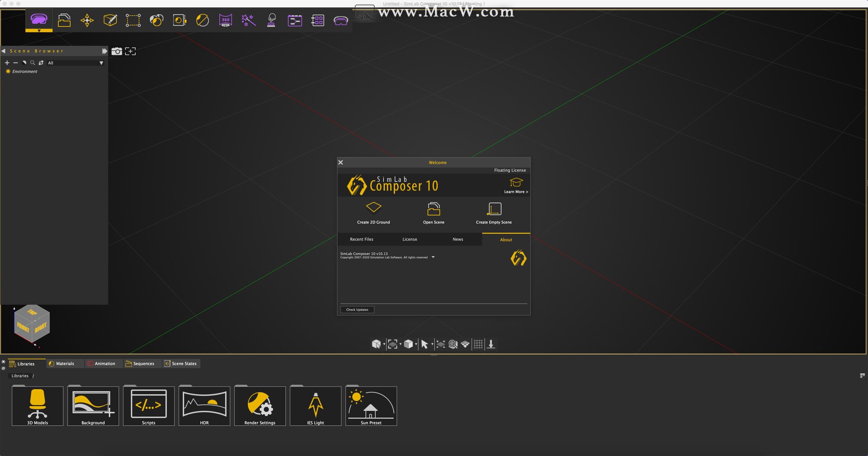
Task: Open the HDR library folder
Action: point(204,406)
